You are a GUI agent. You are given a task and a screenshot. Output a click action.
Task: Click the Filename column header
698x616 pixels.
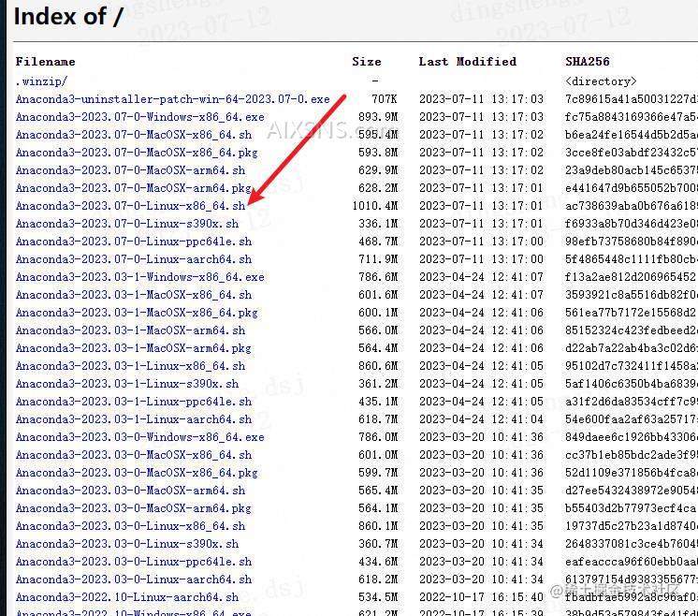[x=46, y=62]
